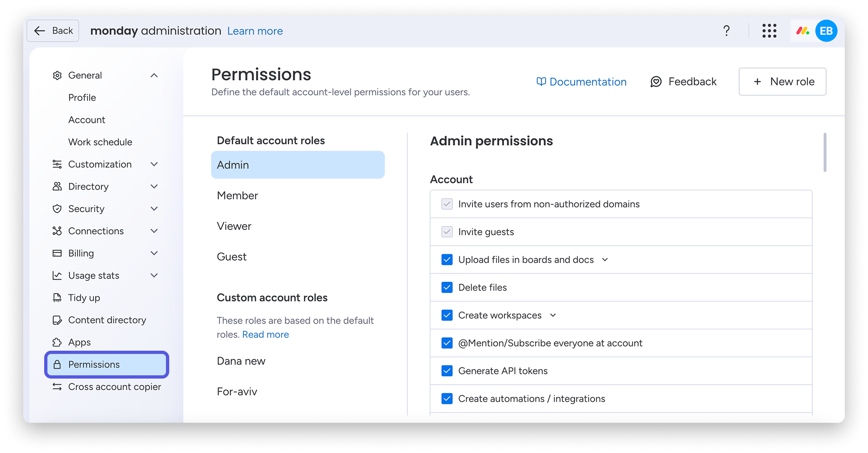
Task: Click the Feedback speech bubble icon
Action: click(x=656, y=82)
